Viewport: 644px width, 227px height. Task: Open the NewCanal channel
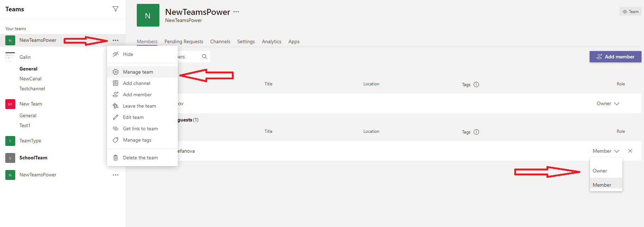[x=30, y=79]
